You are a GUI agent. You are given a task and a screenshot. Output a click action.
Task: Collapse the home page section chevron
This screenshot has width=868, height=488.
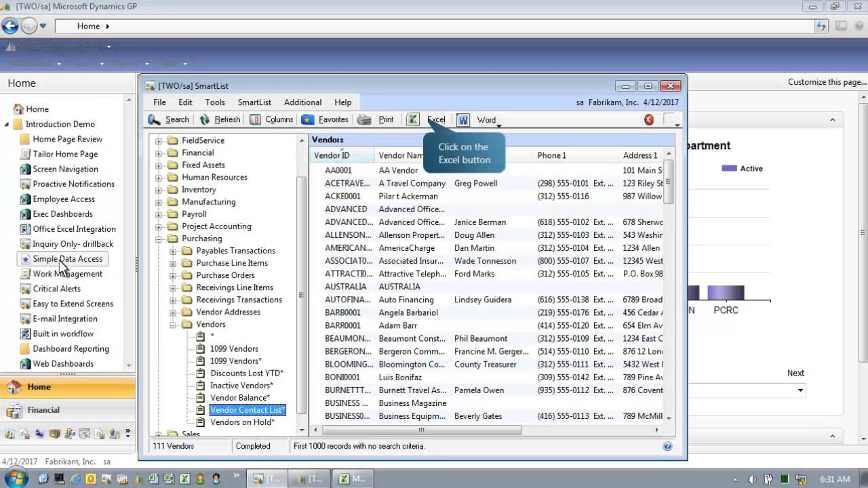click(833, 120)
